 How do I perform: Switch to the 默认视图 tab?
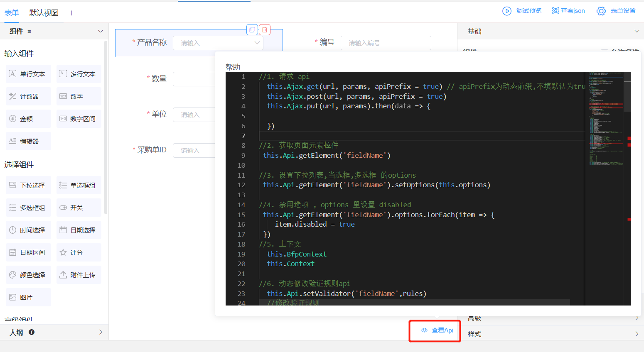coord(44,13)
